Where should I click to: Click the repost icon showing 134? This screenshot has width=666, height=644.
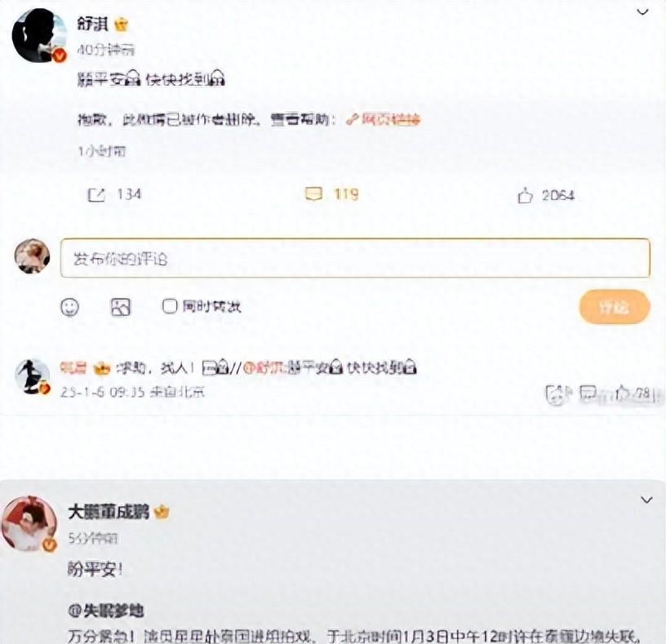(96, 195)
